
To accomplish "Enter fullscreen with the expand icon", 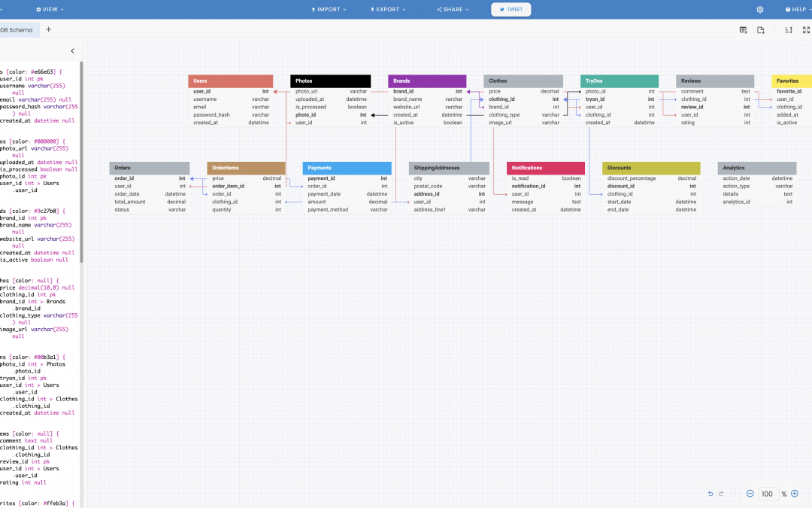I will [807, 30].
